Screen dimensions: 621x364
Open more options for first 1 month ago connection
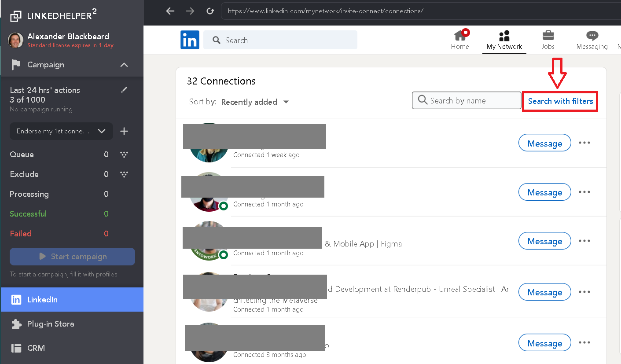pyautogui.click(x=584, y=192)
